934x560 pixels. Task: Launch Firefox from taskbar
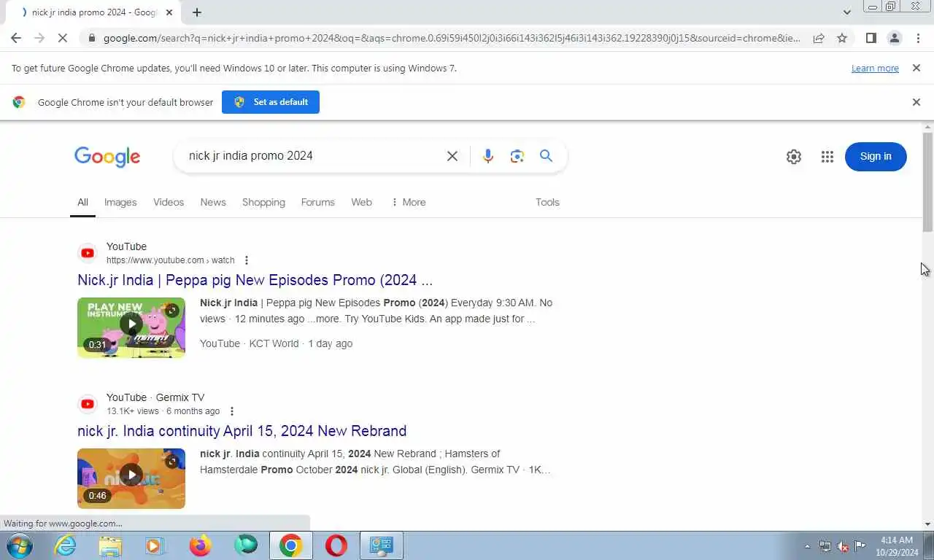pos(200,545)
